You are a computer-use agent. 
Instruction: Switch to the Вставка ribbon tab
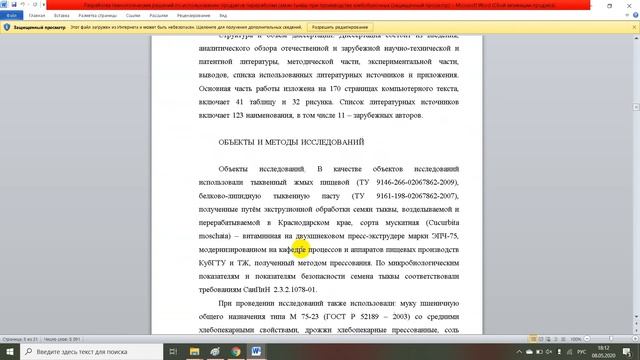[x=62, y=16]
